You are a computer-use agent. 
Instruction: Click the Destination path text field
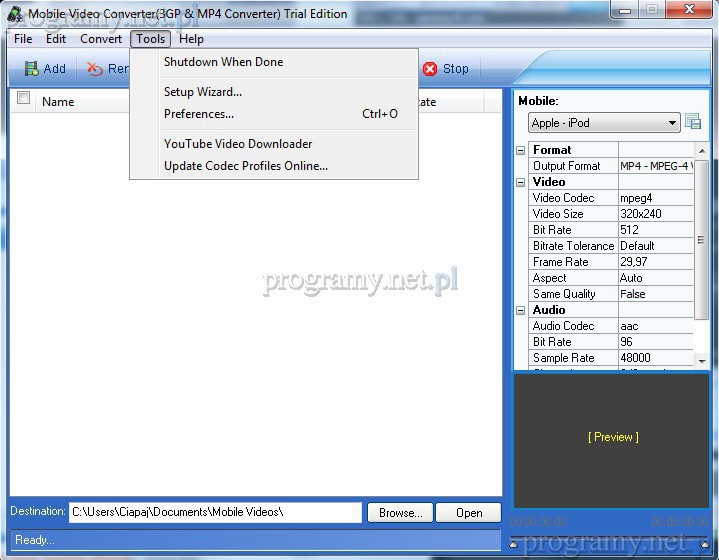214,512
